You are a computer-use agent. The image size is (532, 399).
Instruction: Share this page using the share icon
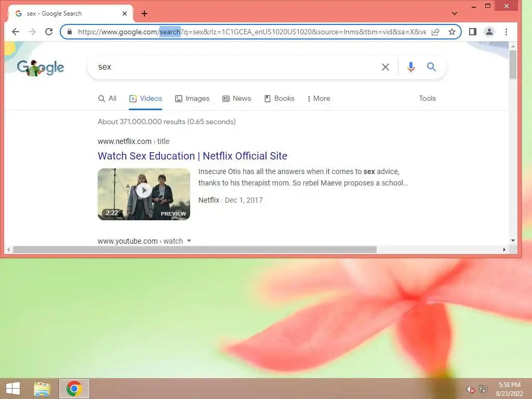coord(435,32)
